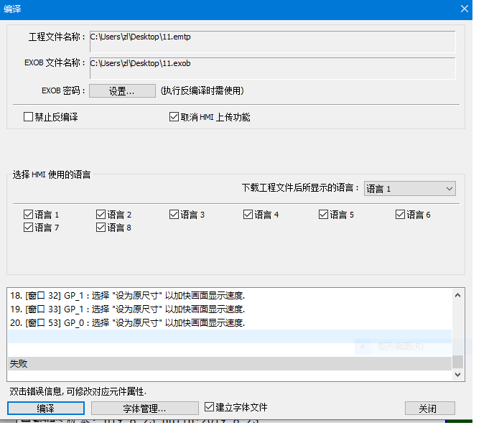Viewport: 494px width, 448px height.
Task: Click the message list scroll down arrow
Action: tap(459, 375)
